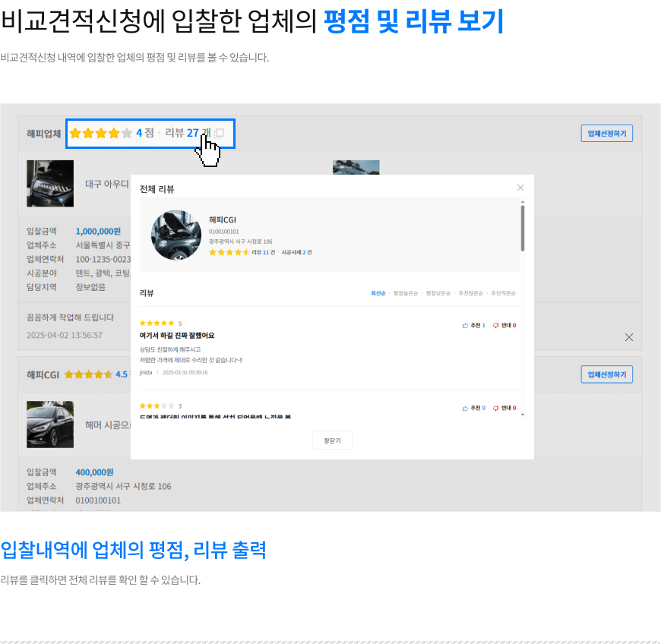The width and height of the screenshot is (661, 644).
Task: Sort reviews by 추천많은순
Action: [470, 293]
